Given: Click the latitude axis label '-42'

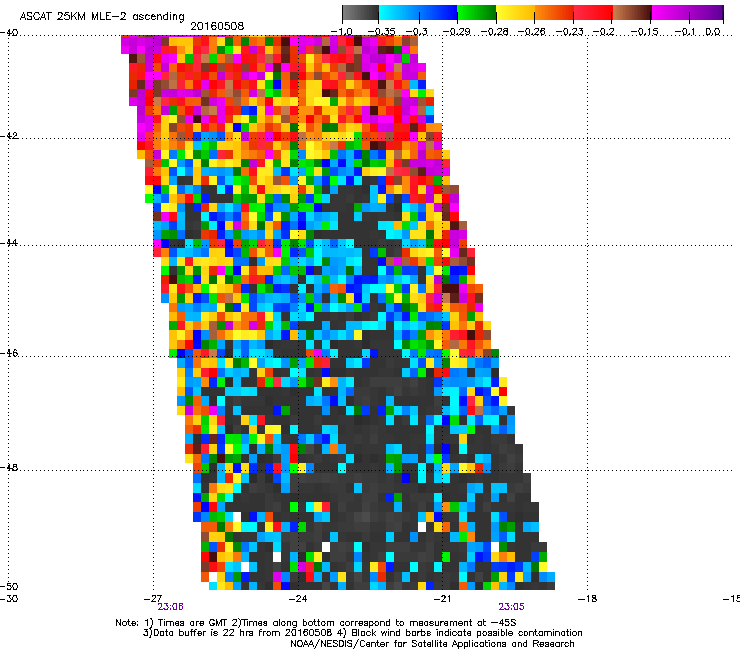Looking at the screenshot, I should coord(9,136).
